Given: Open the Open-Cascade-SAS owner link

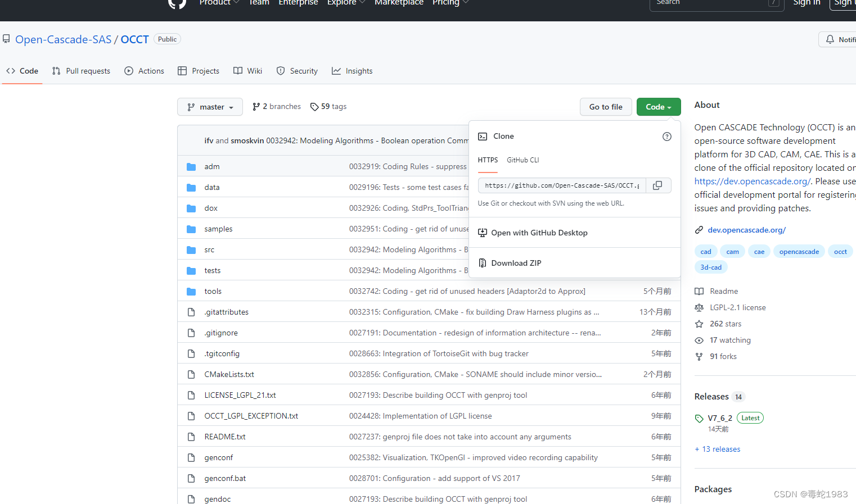Looking at the screenshot, I should [x=64, y=39].
